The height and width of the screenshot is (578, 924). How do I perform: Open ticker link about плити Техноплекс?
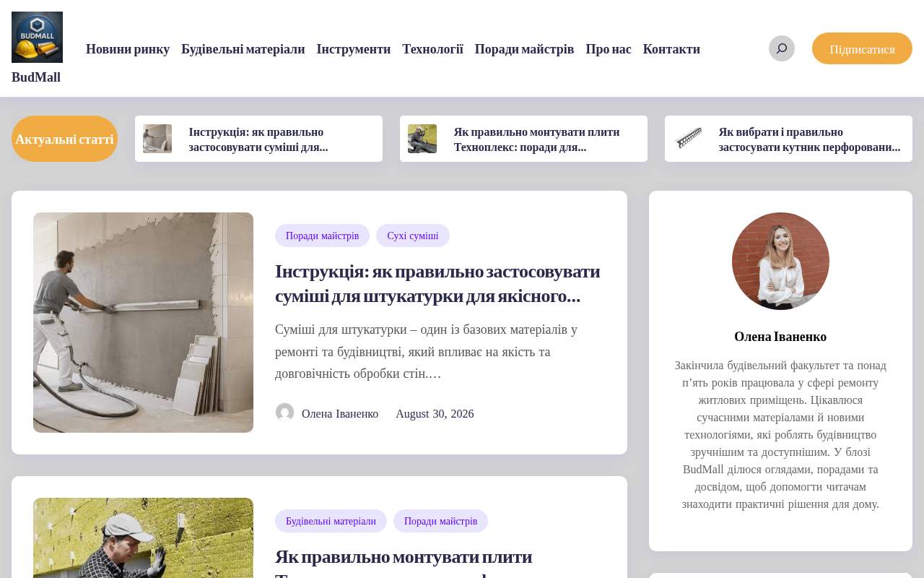coord(536,139)
